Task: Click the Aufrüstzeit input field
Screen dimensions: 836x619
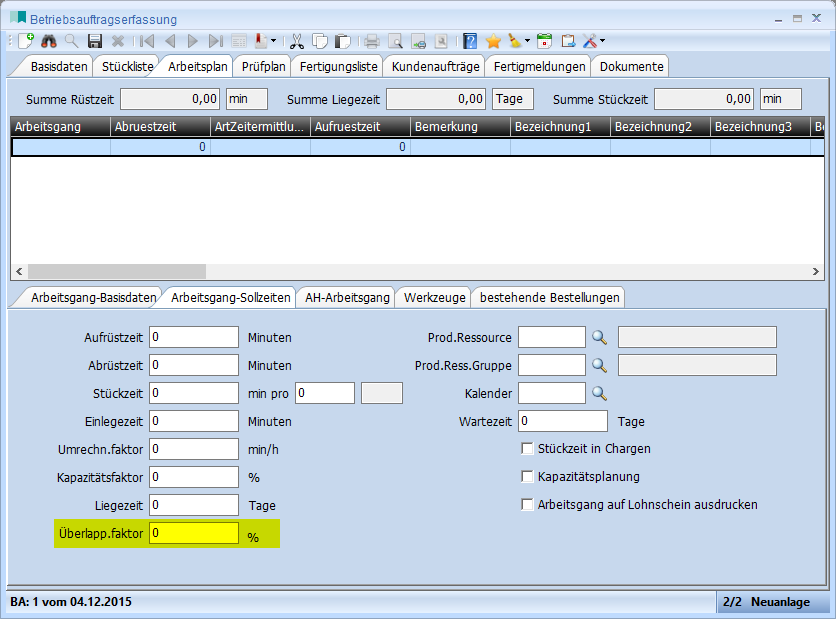Action: (194, 337)
